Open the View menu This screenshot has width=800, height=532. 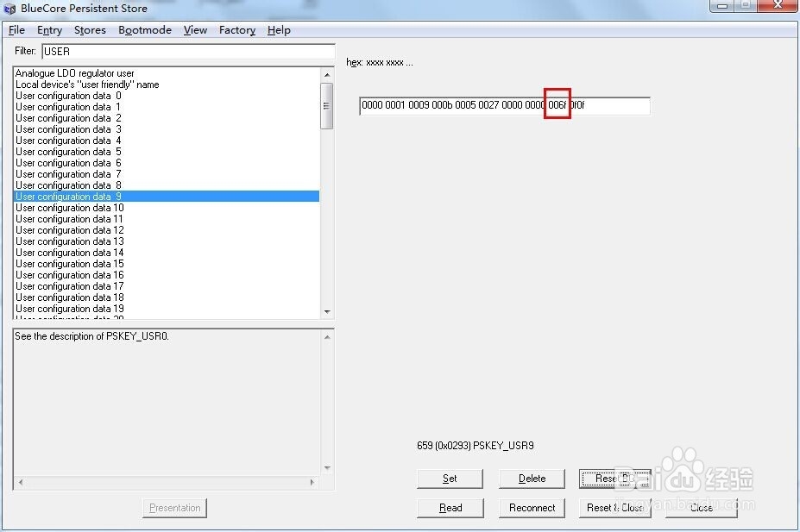(195, 30)
